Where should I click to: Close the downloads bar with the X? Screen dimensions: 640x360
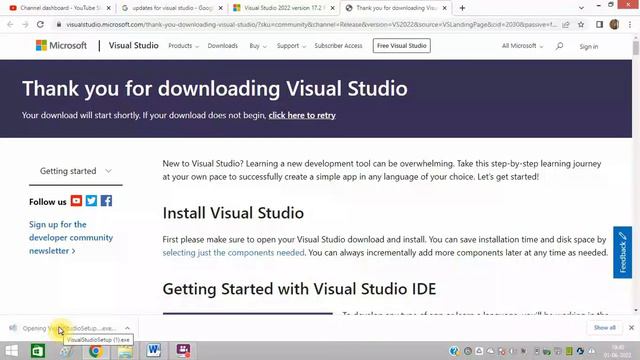(631, 328)
